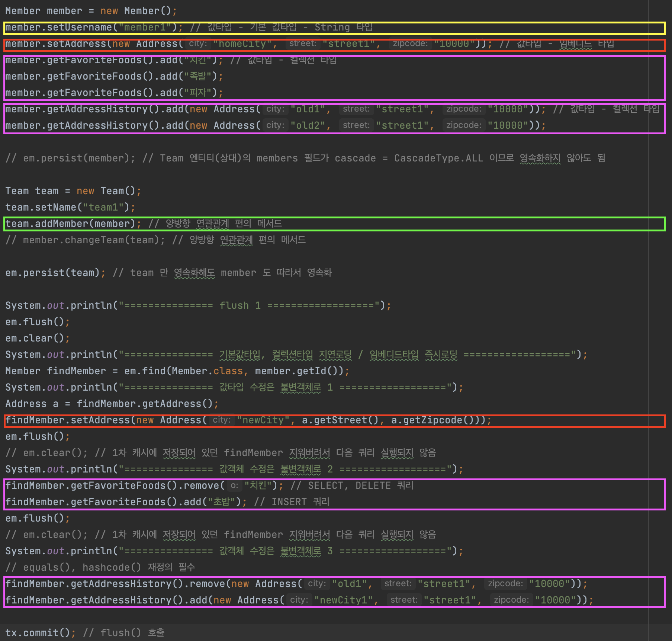672x641 pixels.
Task: Click the 'o:' parameter hint before "치킨"
Action: pyautogui.click(x=234, y=485)
